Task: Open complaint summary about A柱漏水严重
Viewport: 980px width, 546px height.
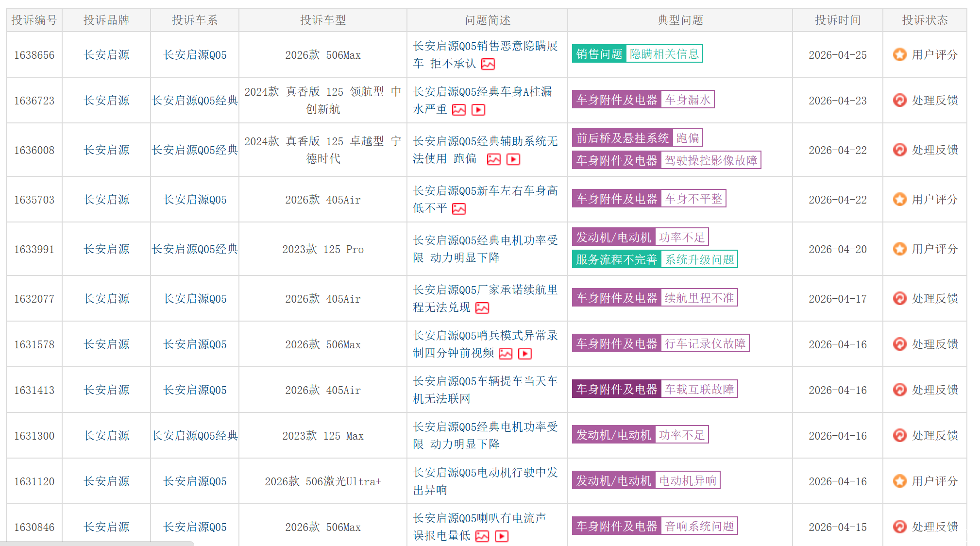Action: coord(482,100)
